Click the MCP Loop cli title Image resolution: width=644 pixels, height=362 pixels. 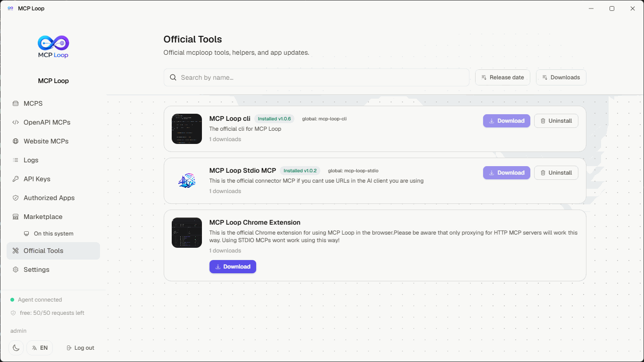pos(230,119)
